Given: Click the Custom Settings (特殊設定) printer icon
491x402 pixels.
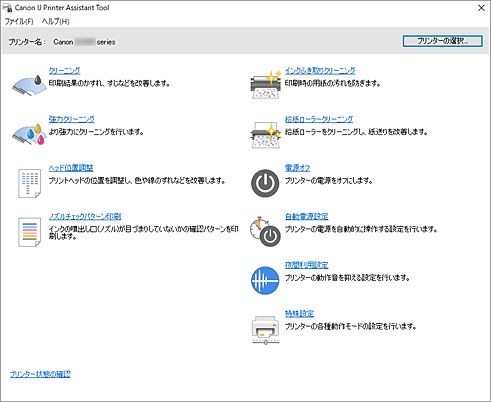Looking at the screenshot, I should click(265, 330).
